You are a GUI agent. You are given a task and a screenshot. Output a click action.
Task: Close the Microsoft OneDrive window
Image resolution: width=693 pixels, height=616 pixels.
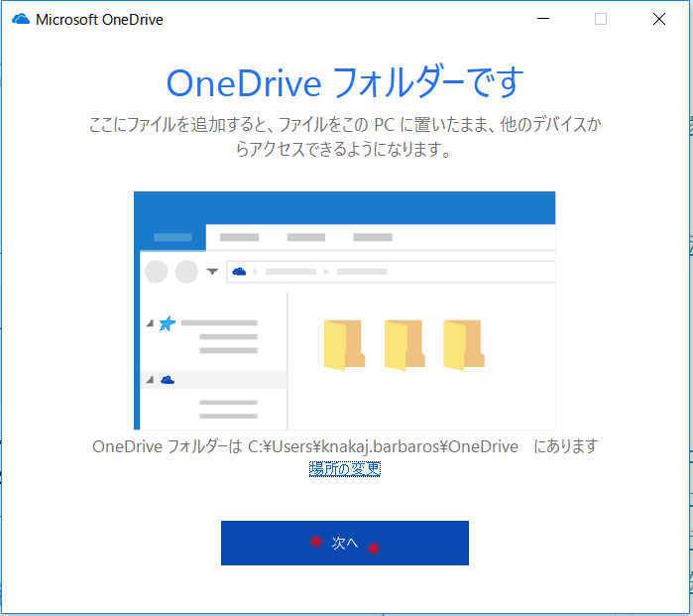659,19
